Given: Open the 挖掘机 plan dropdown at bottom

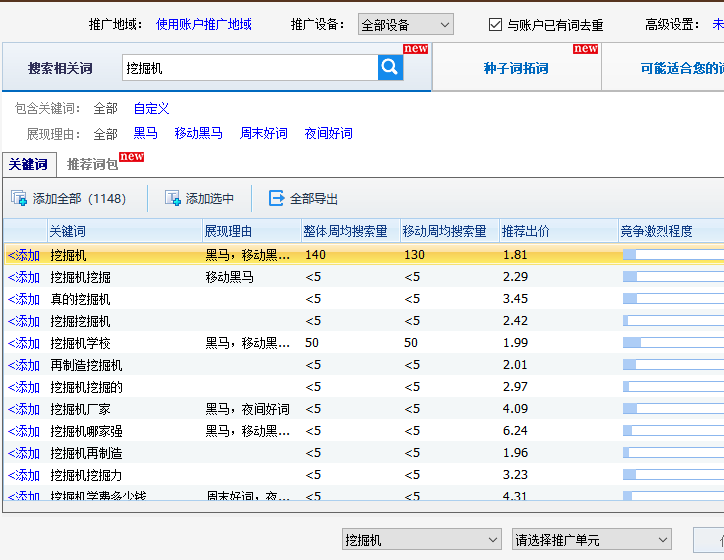Looking at the screenshot, I should pyautogui.click(x=421, y=540).
